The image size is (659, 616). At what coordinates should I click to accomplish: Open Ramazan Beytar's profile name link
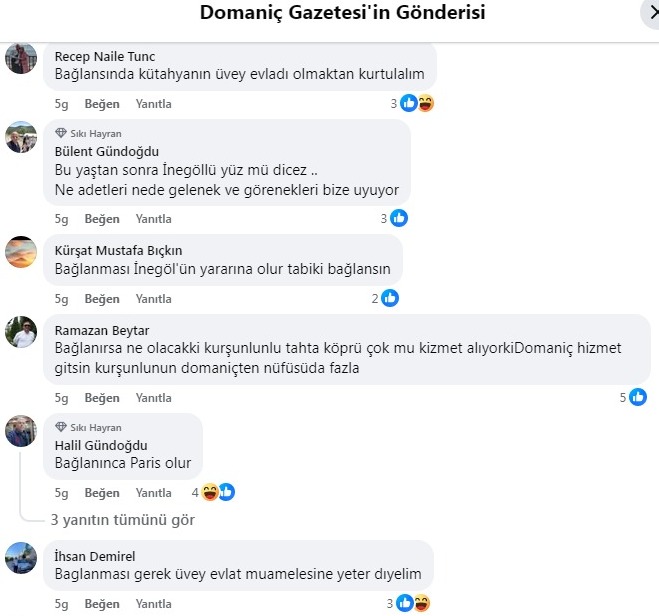101,330
